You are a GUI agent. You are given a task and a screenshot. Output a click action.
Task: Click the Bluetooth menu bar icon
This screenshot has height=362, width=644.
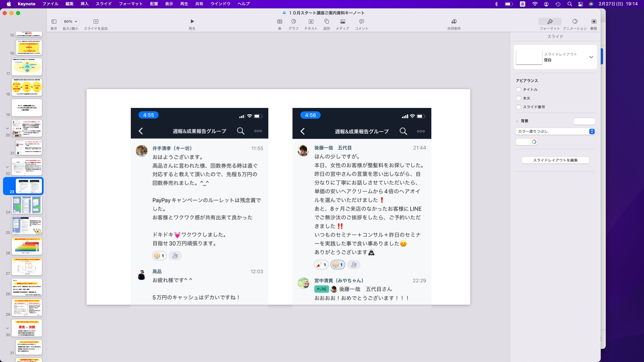click(x=496, y=4)
